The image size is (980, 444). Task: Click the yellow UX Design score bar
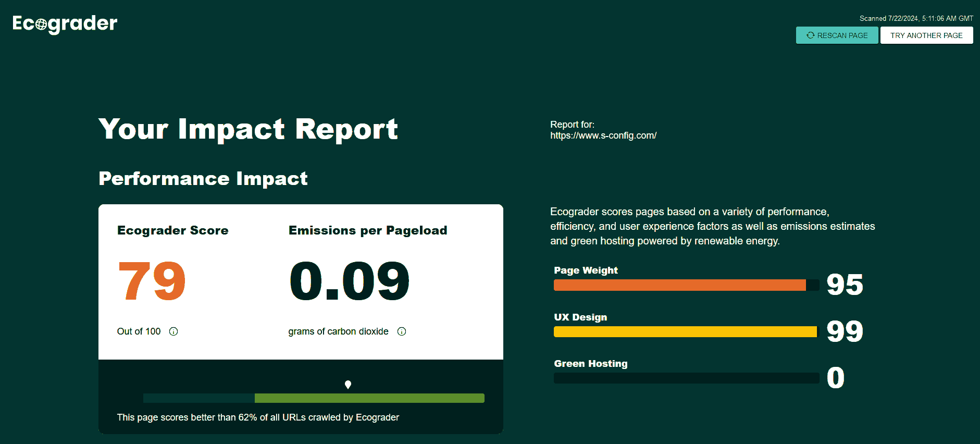tap(686, 332)
